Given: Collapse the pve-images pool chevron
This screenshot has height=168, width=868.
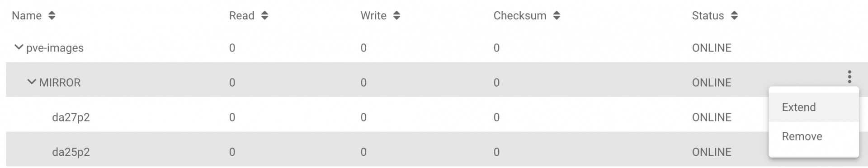Looking at the screenshot, I should [19, 47].
